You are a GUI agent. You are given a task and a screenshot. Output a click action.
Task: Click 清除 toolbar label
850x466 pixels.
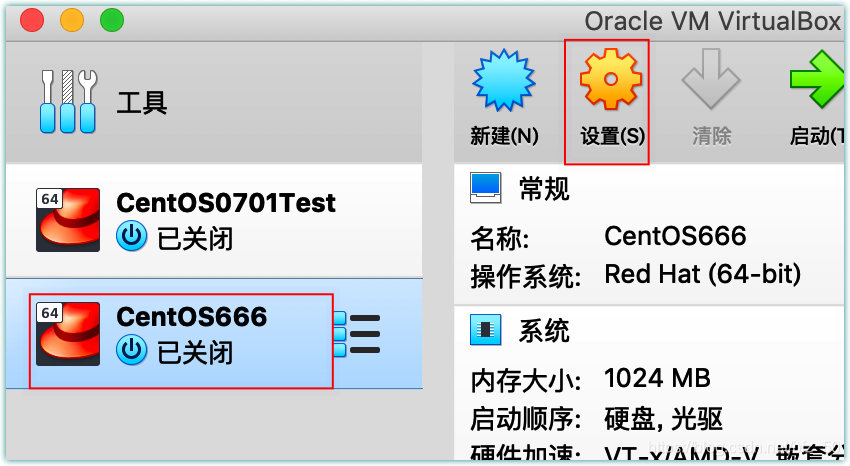coord(712,135)
